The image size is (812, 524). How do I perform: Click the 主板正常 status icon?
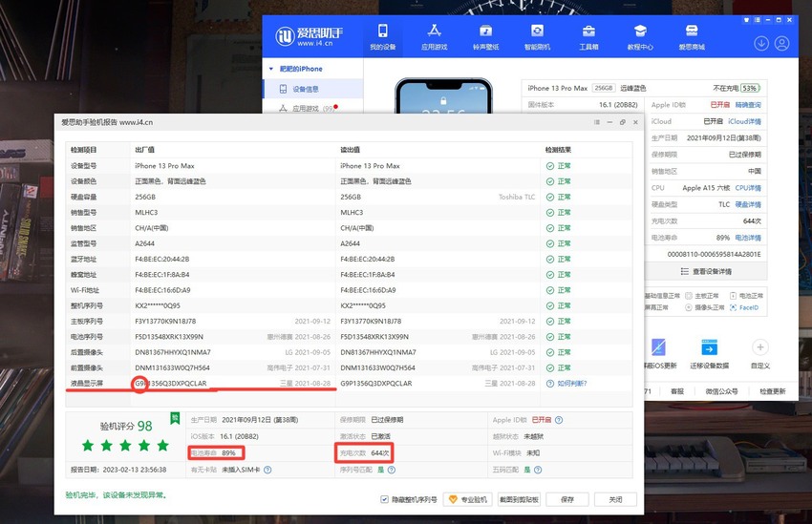click(x=688, y=296)
